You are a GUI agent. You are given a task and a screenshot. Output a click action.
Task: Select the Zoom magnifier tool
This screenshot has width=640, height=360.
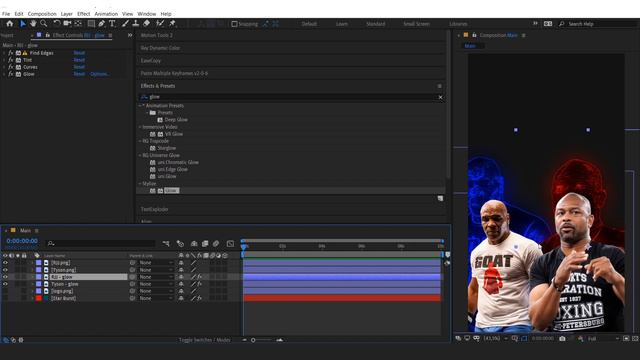(44, 24)
